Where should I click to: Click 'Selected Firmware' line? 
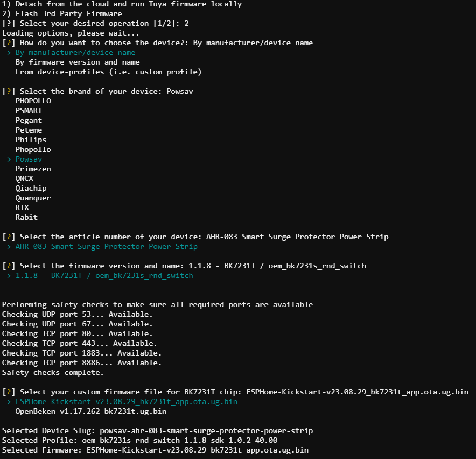coord(156,450)
